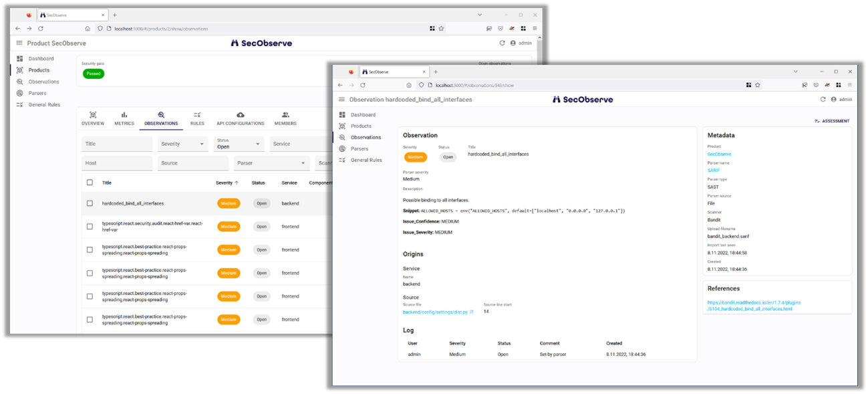Open new tab in Observation browser window
The image size is (868, 394).
[436, 72]
